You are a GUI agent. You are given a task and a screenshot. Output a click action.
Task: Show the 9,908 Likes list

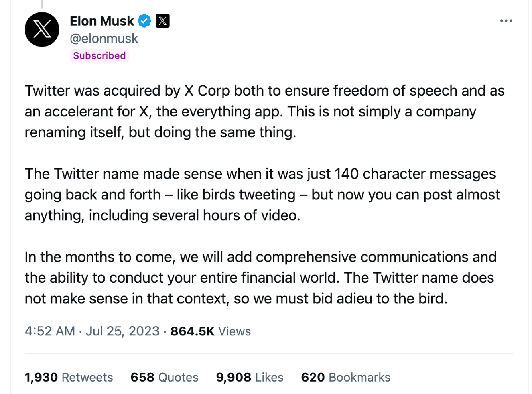(250, 377)
